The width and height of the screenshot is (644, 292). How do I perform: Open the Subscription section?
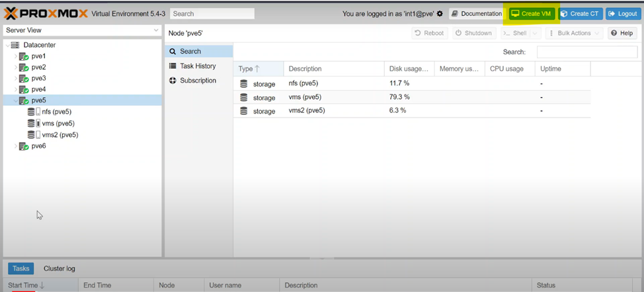point(199,81)
